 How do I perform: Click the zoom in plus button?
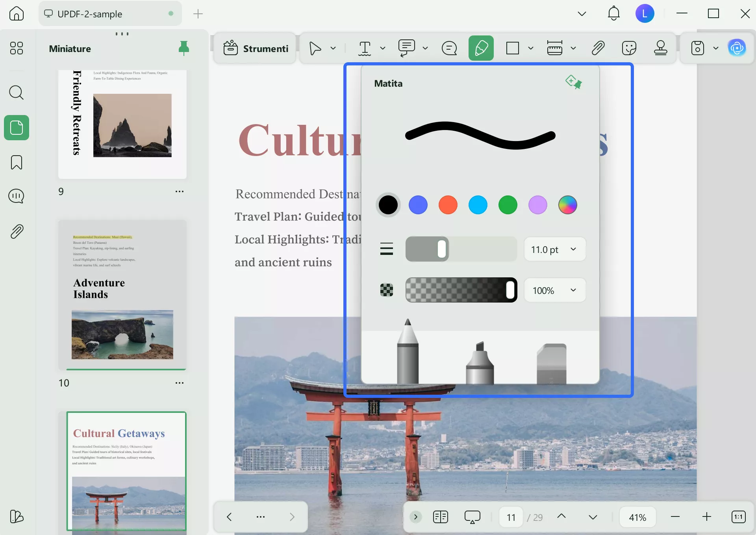[x=707, y=517]
